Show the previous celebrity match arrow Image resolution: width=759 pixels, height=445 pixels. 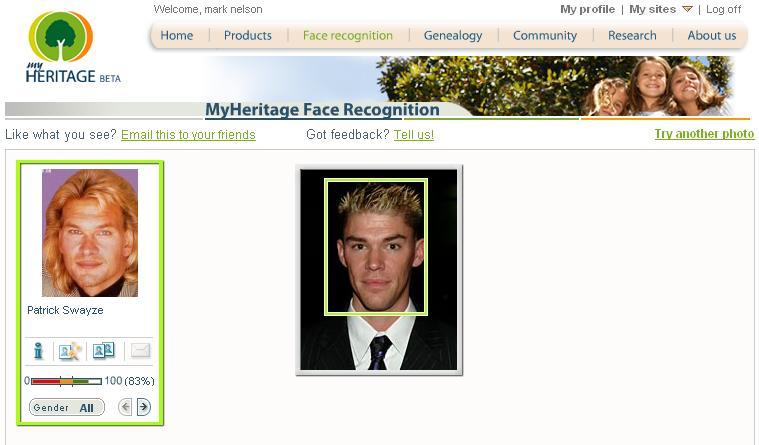[x=125, y=407]
